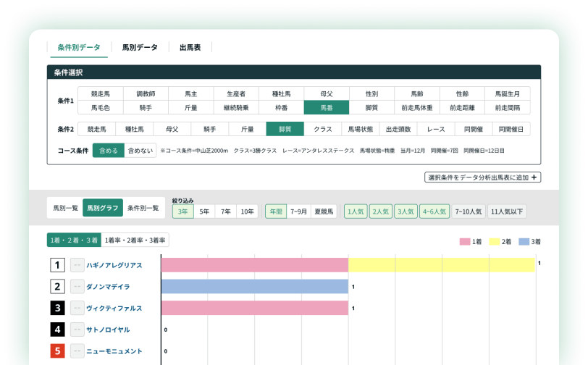Add selected conditions to 出馬表 via plus button
The height and width of the screenshot is (365, 588).
click(482, 177)
